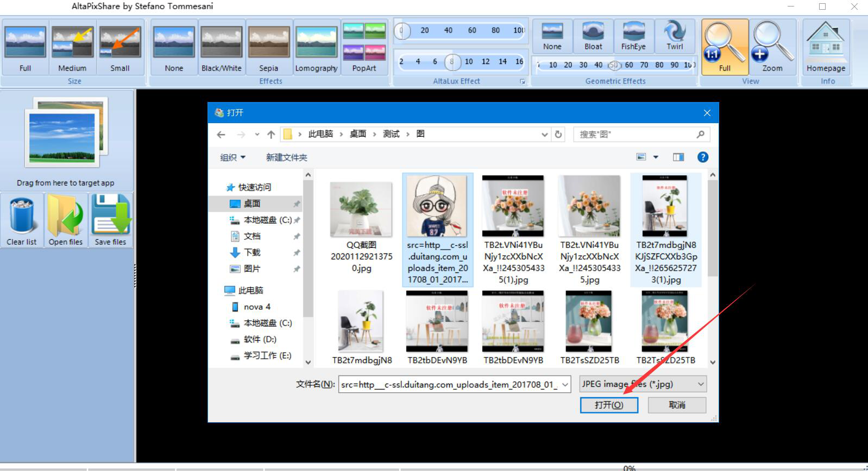Apply the Black/White effect
The height and width of the screenshot is (471, 868).
[x=222, y=48]
